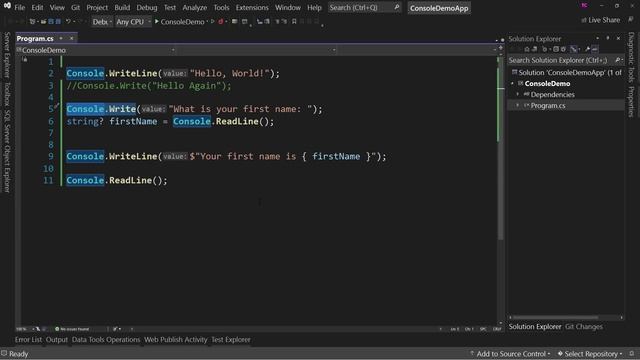Screen dimensions: 640x360
Task: Click the bookmark icon in toolbar
Action: (x=294, y=21)
